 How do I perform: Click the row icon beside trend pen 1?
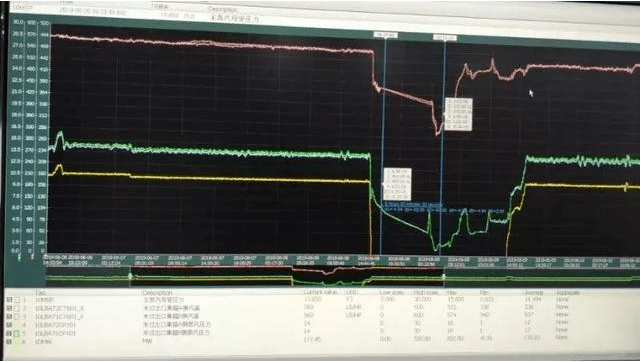pos(9,300)
